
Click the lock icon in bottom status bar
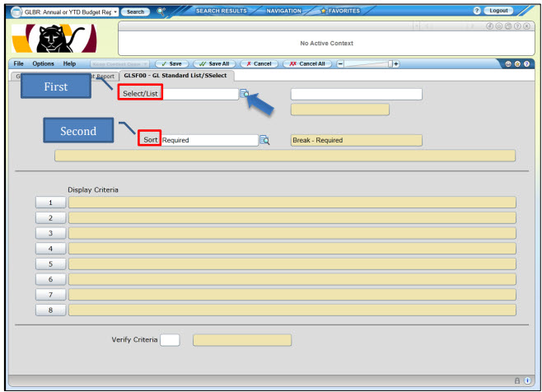click(517, 383)
